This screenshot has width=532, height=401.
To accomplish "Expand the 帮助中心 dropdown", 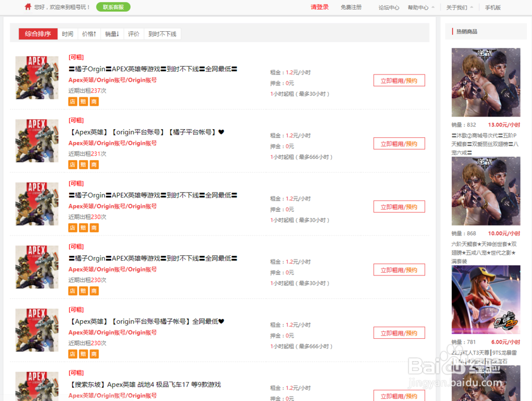I will [x=421, y=7].
